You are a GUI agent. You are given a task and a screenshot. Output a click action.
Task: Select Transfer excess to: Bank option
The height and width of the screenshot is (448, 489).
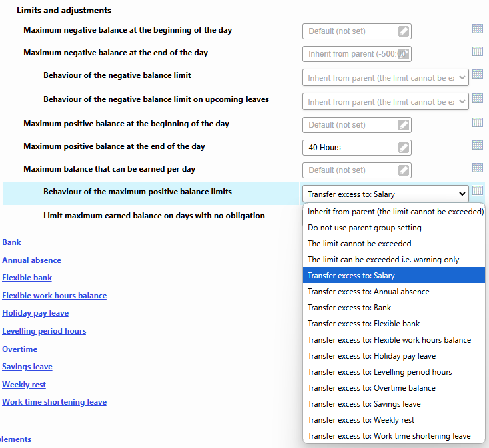click(394, 308)
